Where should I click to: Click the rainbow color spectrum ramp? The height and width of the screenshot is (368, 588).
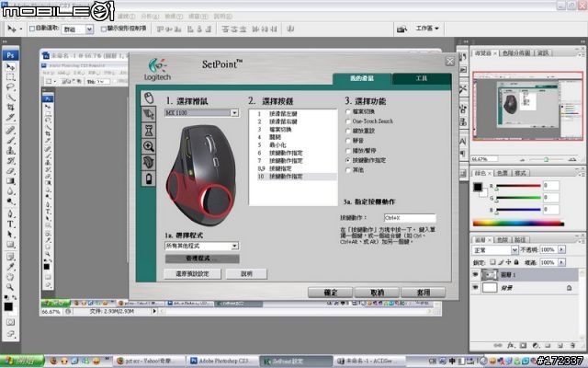pyautogui.click(x=518, y=224)
